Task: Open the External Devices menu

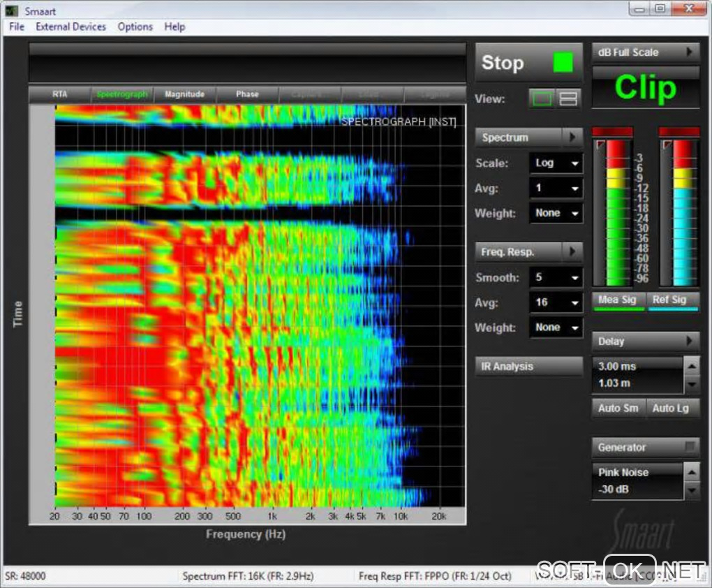Action: tap(71, 27)
